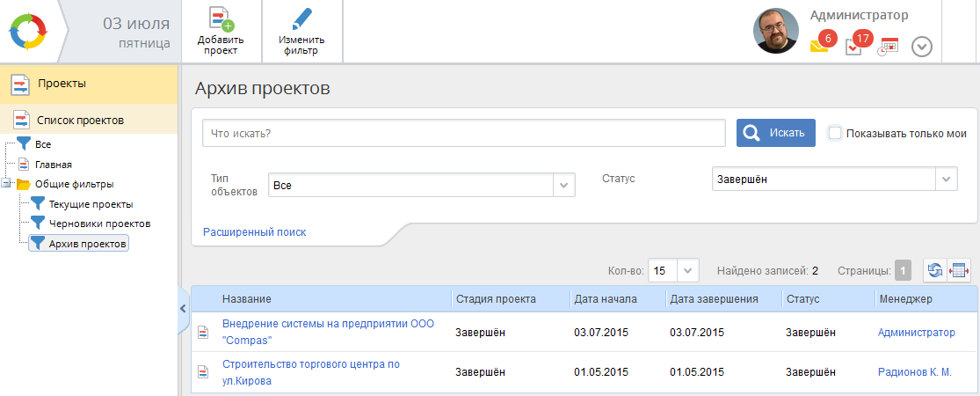980x396 pixels.
Task: Expand the user menu chevron near Администратор
Action: pyautogui.click(x=922, y=47)
